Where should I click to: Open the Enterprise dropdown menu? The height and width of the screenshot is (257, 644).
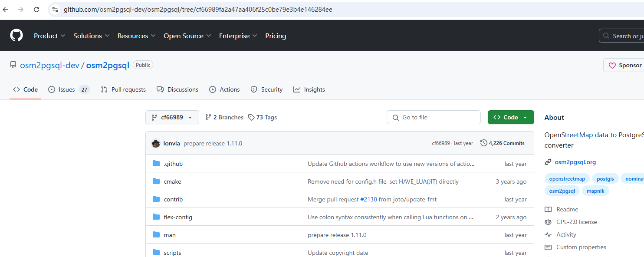tap(238, 36)
